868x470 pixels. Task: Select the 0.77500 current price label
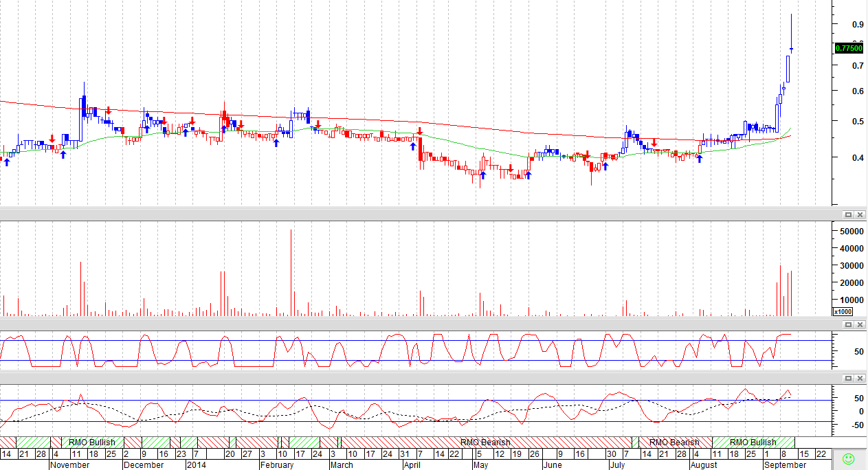(x=849, y=47)
